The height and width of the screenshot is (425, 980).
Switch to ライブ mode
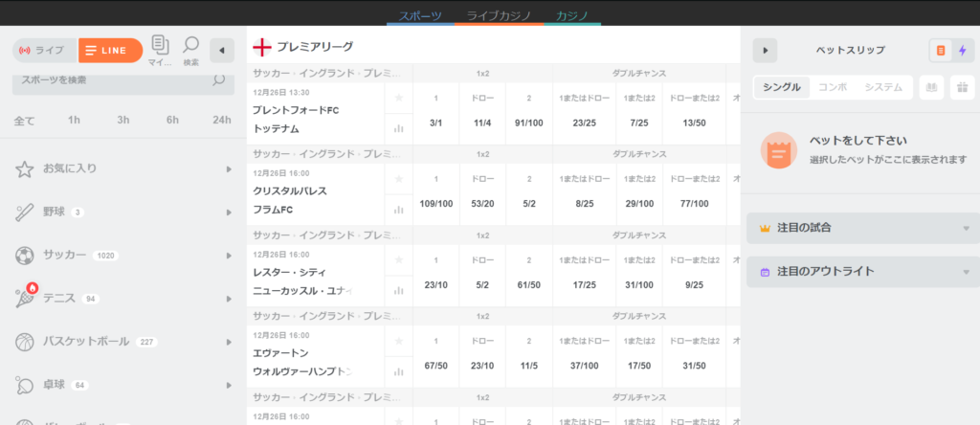click(x=45, y=51)
